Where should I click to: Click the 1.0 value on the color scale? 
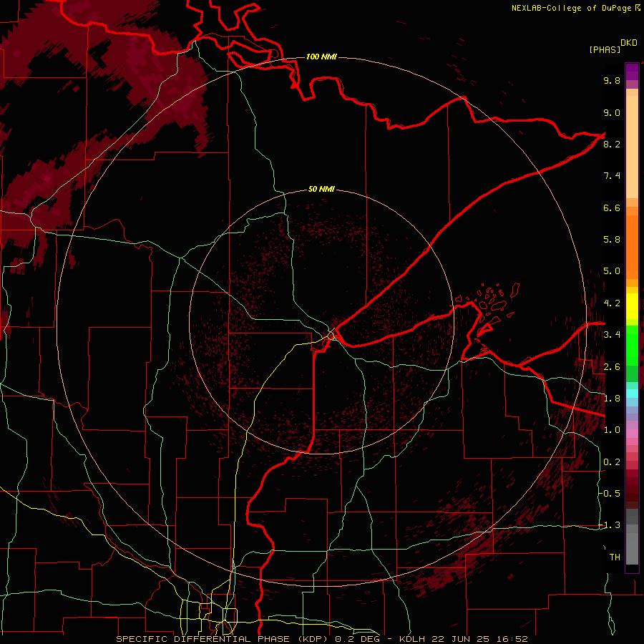pos(612,430)
